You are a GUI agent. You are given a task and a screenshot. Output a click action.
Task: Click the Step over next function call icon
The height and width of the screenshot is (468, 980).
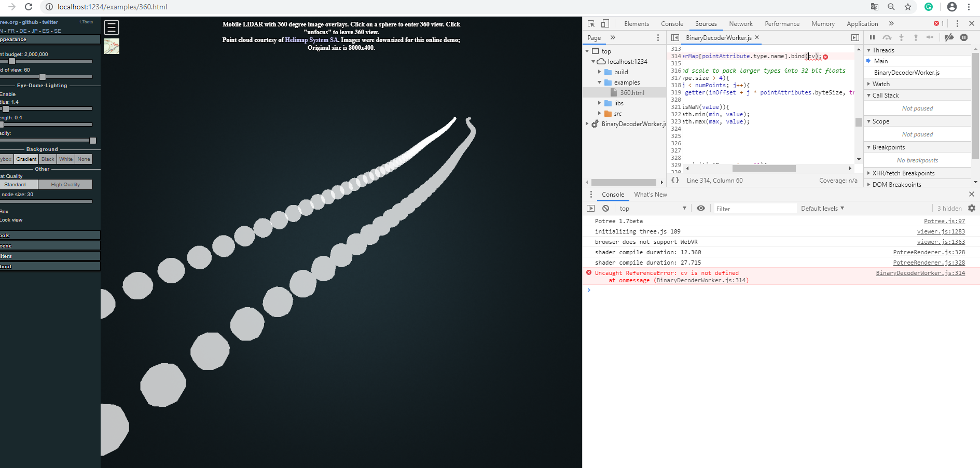click(887, 37)
